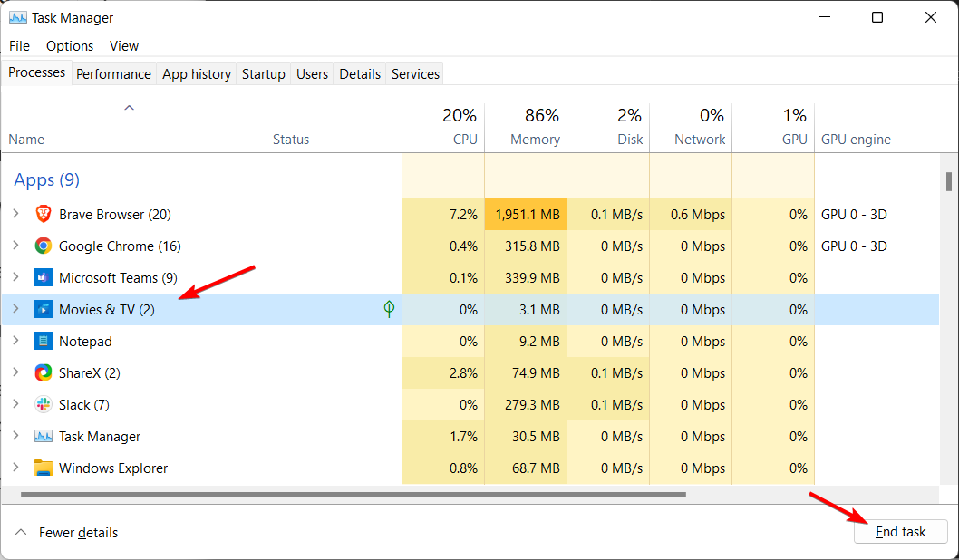Screen dimensions: 959x560
Task: Click the horizontal scrollbar thumb
Action: coord(354,495)
